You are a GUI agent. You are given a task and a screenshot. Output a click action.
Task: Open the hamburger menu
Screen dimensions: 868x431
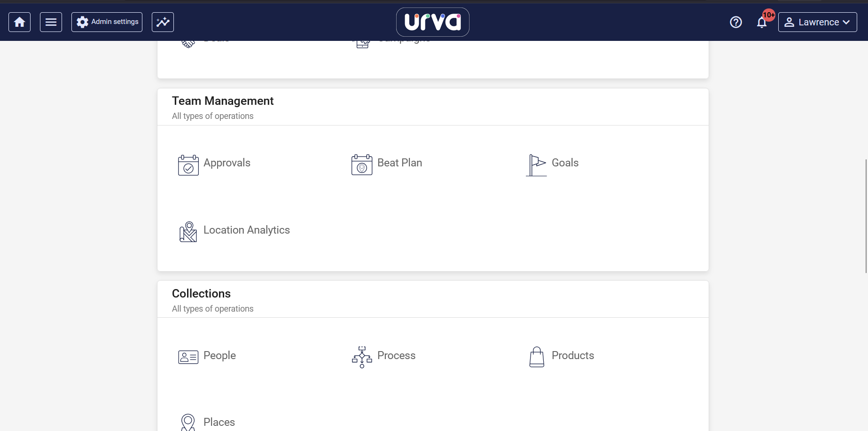pos(51,22)
